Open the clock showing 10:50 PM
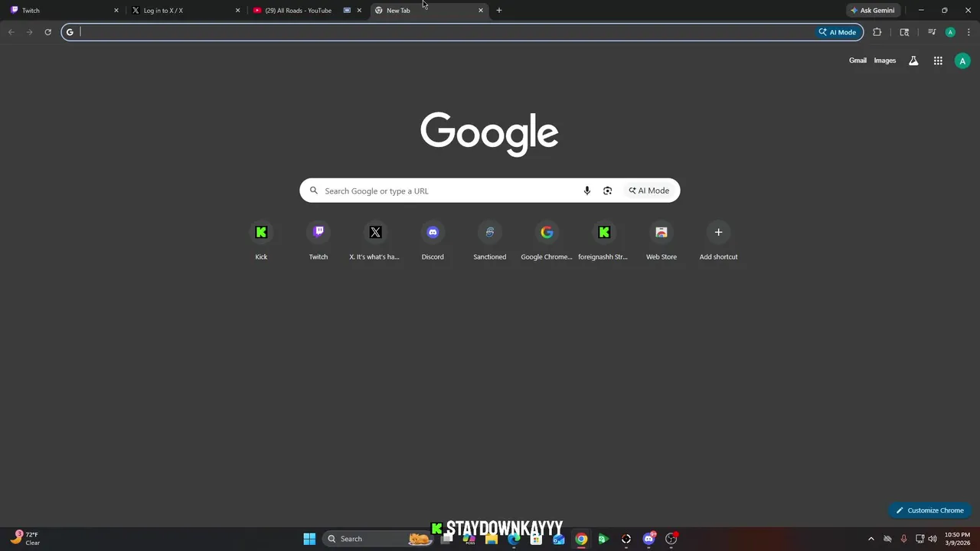The width and height of the screenshot is (980, 551). (957, 539)
